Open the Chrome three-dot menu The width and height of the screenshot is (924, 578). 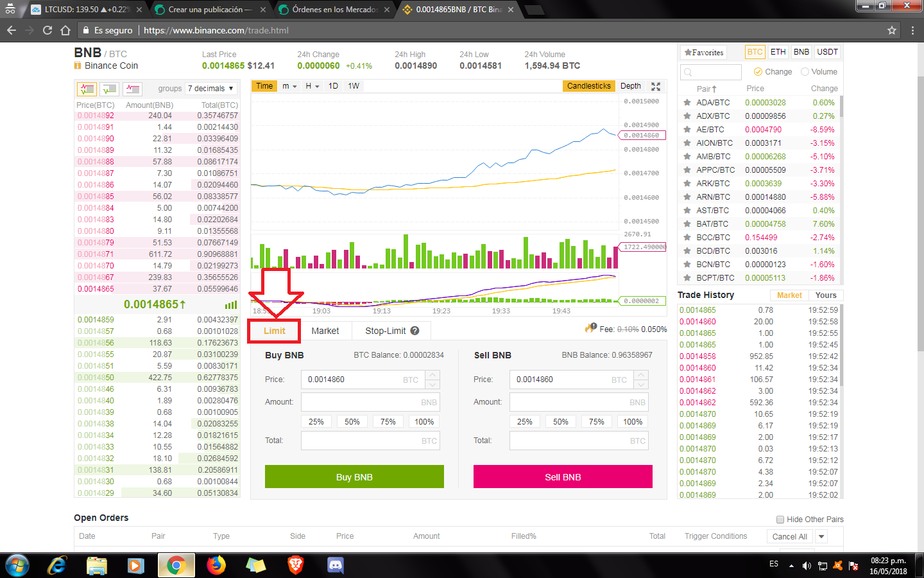(x=912, y=30)
